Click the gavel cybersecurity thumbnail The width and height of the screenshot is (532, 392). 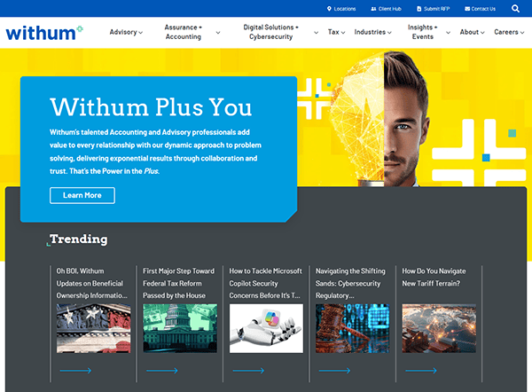point(353,328)
